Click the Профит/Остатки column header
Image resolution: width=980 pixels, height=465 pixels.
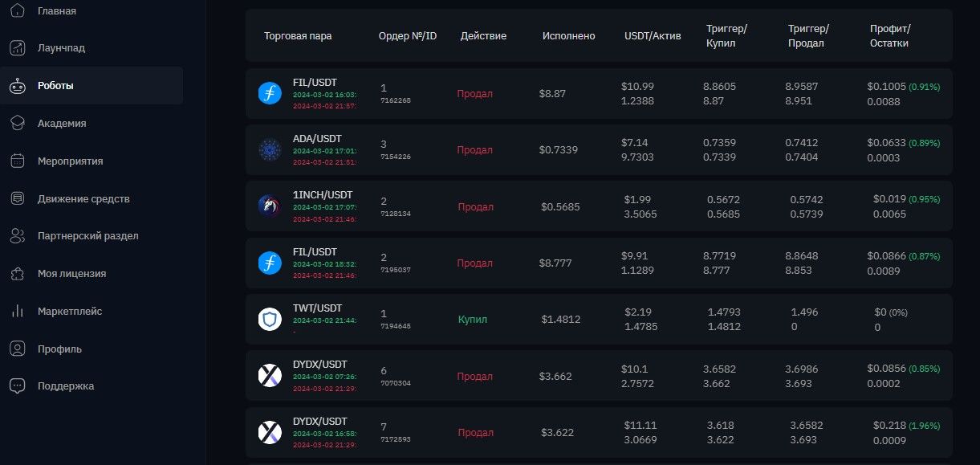pos(890,36)
